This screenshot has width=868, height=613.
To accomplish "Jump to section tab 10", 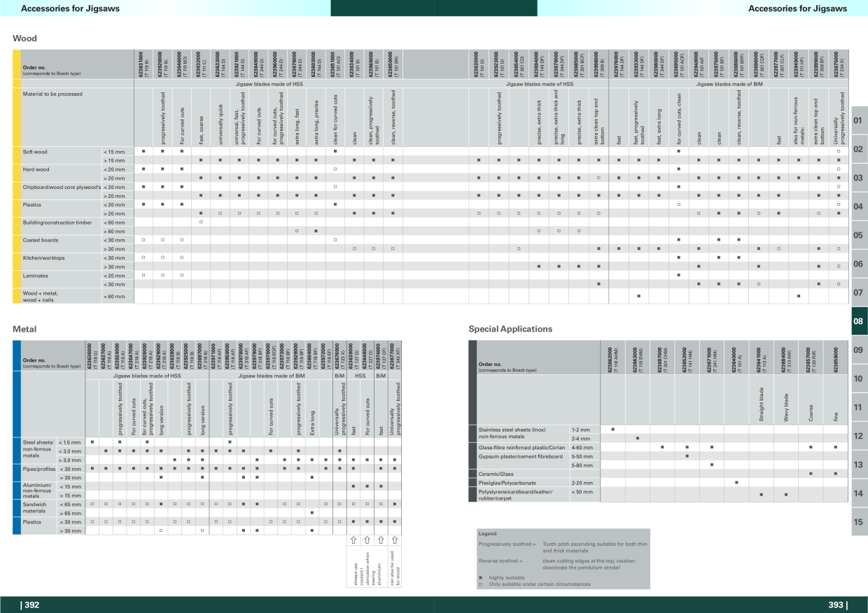I will pyautogui.click(x=859, y=379).
